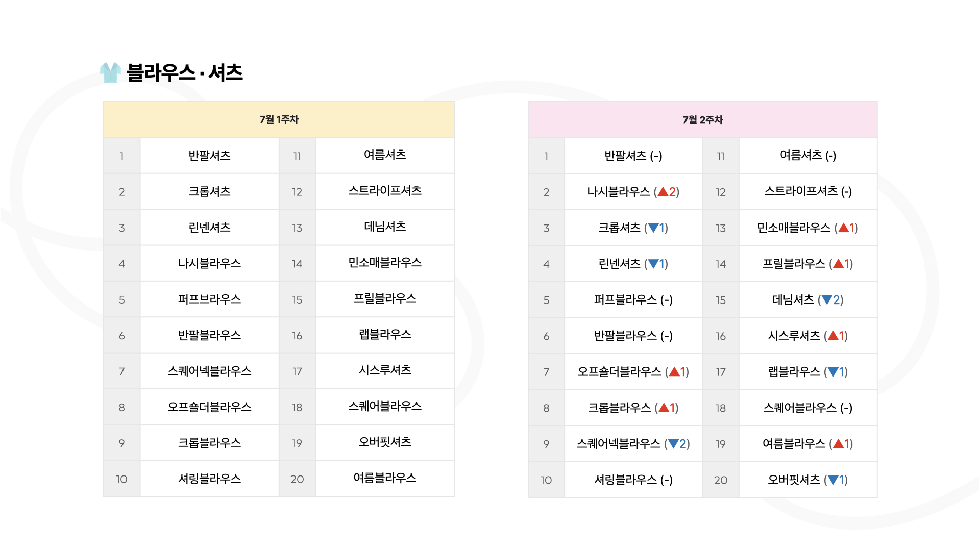Screen dimensions: 980x551
Task: Click 셔링블라우스 in the 7월 1주차 table
Action: (209, 479)
